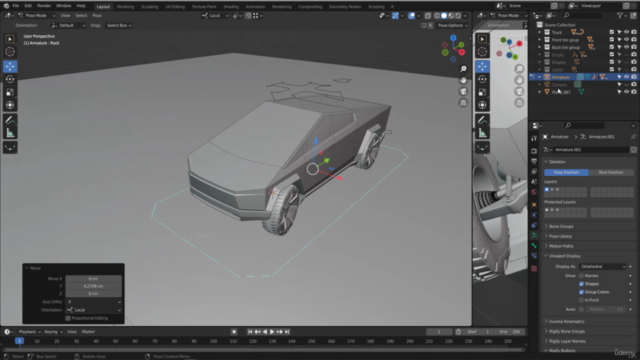Select the Select Box tool in left toolbar
Image resolution: width=640 pixels, height=360 pixels.
(10, 39)
